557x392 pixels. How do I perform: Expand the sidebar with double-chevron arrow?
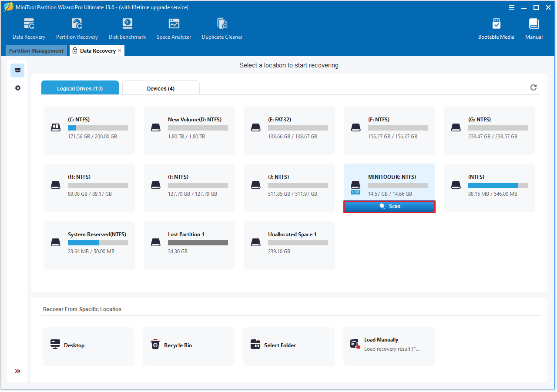tap(18, 371)
